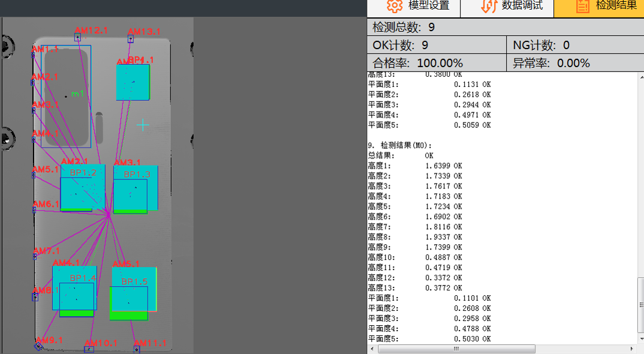Select the AM10.1 point marker
Image resolution: width=644 pixels, height=354 pixels.
coord(89,349)
